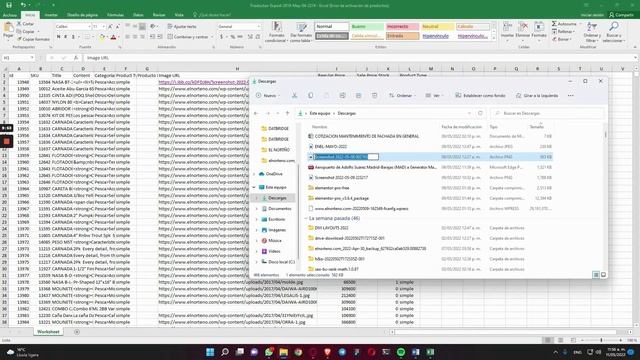Click the refresh icon beside address bar

[480, 113]
